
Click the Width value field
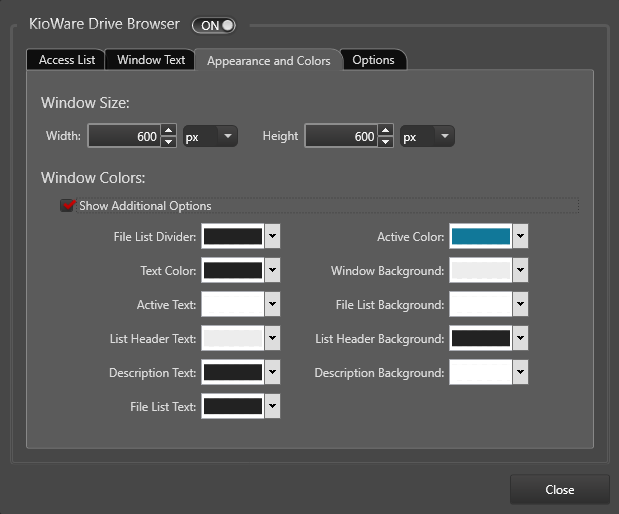coord(124,136)
